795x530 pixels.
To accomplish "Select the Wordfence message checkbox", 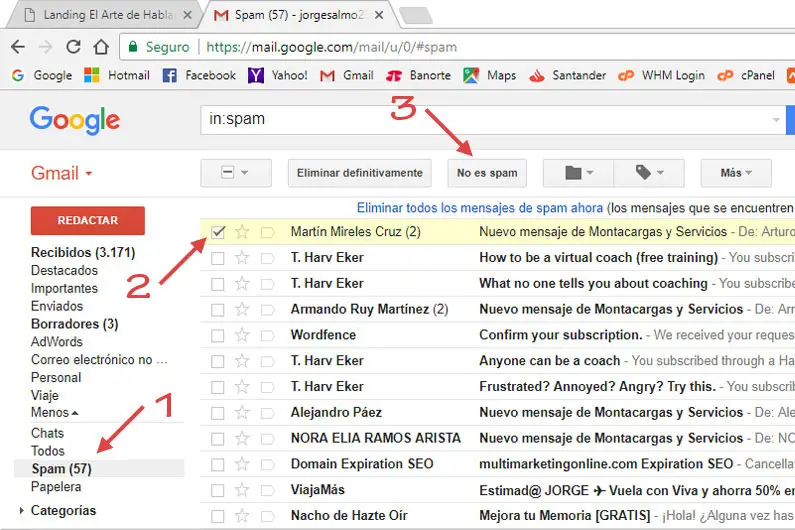I will (x=218, y=336).
